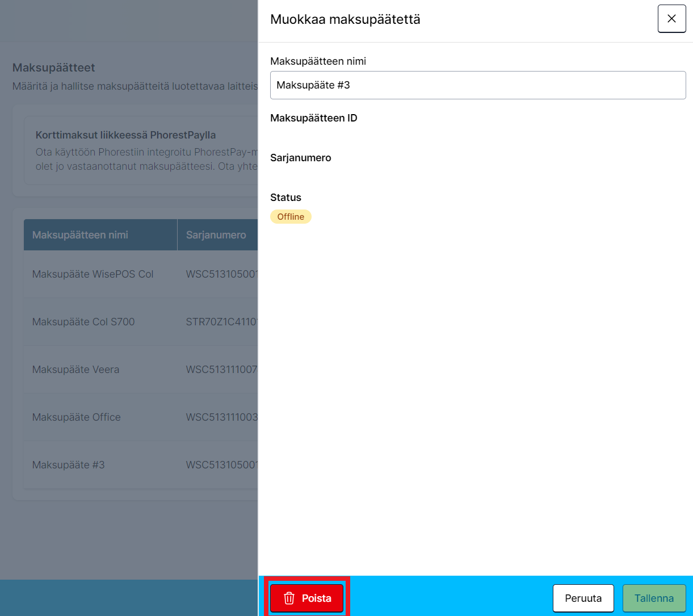Click the Status label in the edit panel
The height and width of the screenshot is (616, 693).
[x=285, y=198]
